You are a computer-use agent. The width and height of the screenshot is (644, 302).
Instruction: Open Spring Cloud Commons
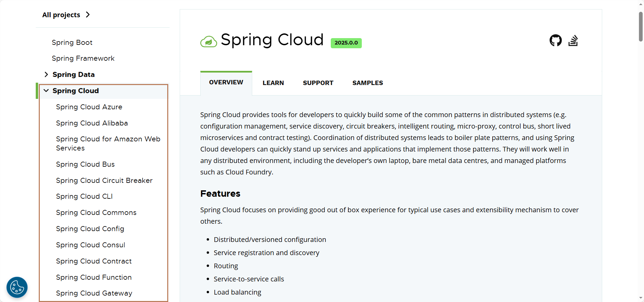pos(96,213)
